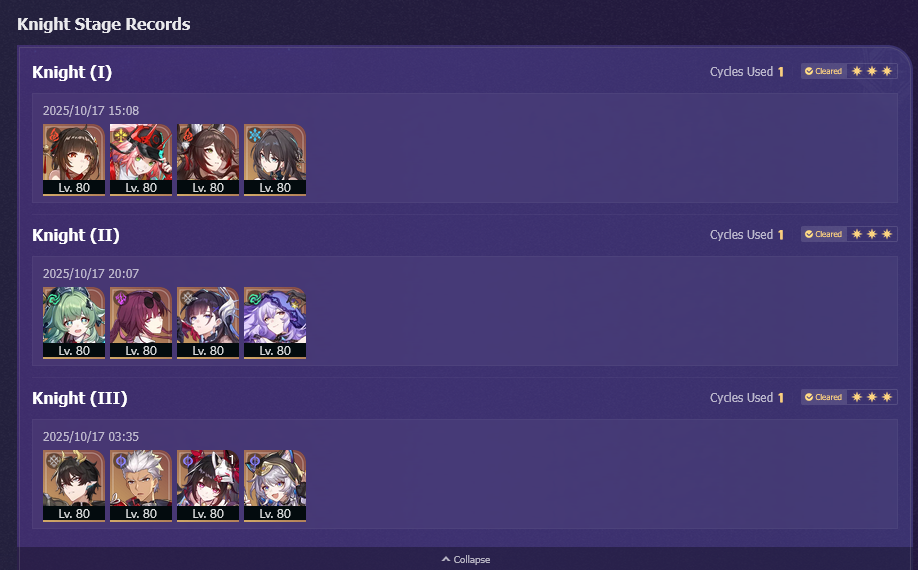The image size is (918, 570).
Task: Click purple-haired character with hat in Knight (II)
Action: 275,322
